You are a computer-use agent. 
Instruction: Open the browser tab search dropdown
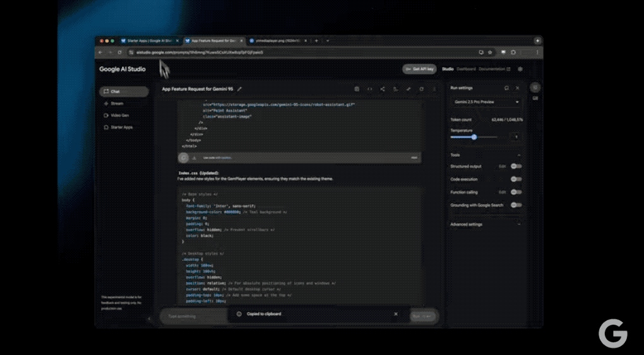(328, 40)
